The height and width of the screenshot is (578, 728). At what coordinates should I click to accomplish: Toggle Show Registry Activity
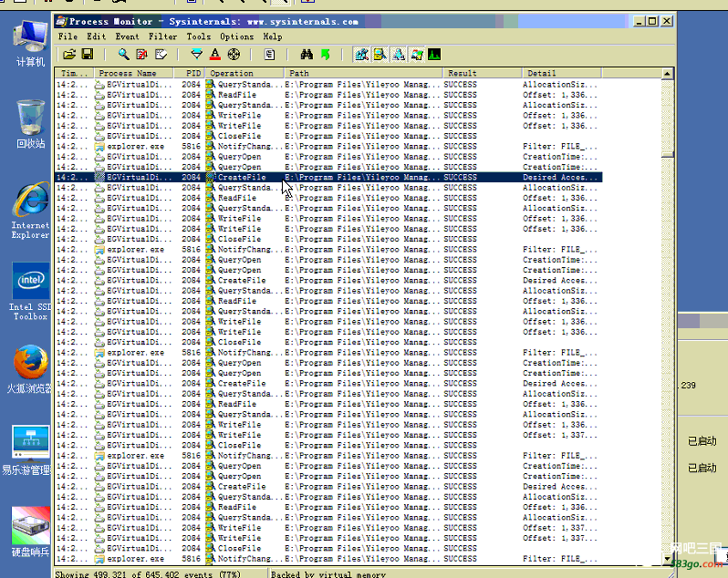coord(361,55)
